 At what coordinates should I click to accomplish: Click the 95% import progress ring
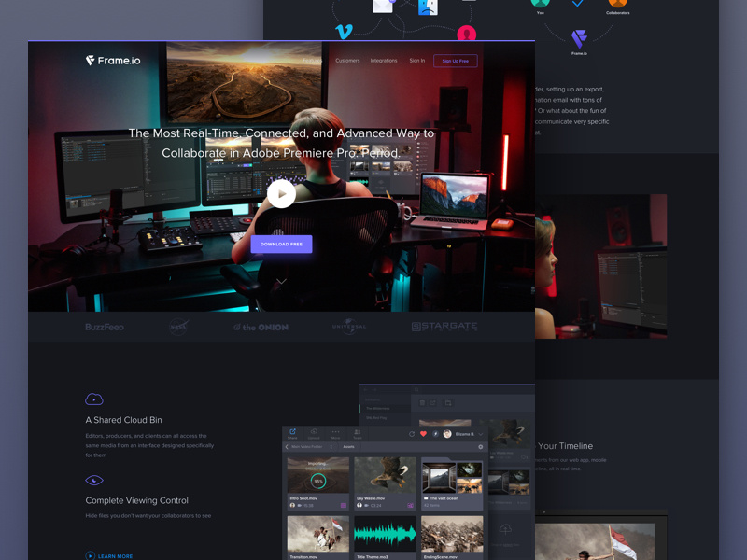click(317, 481)
